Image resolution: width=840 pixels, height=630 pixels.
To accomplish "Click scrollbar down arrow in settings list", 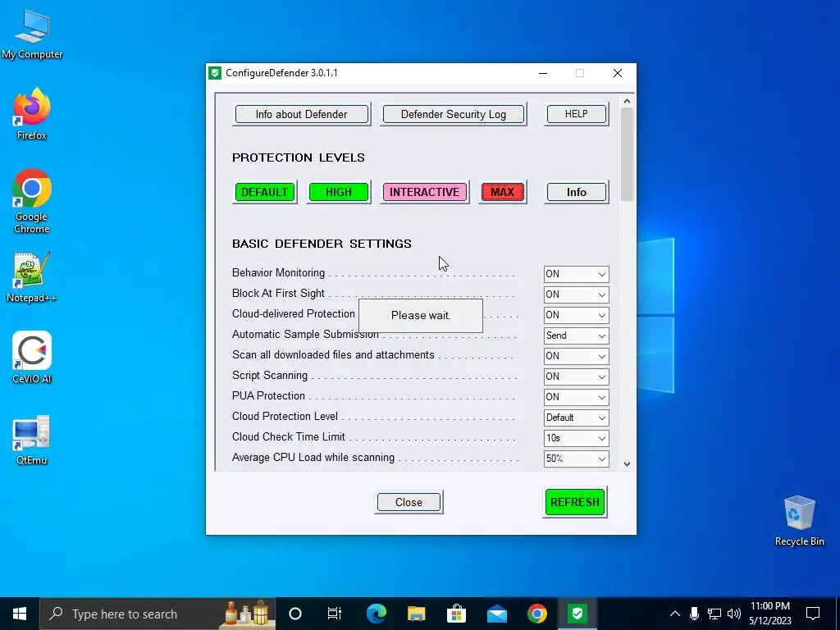I will (627, 464).
